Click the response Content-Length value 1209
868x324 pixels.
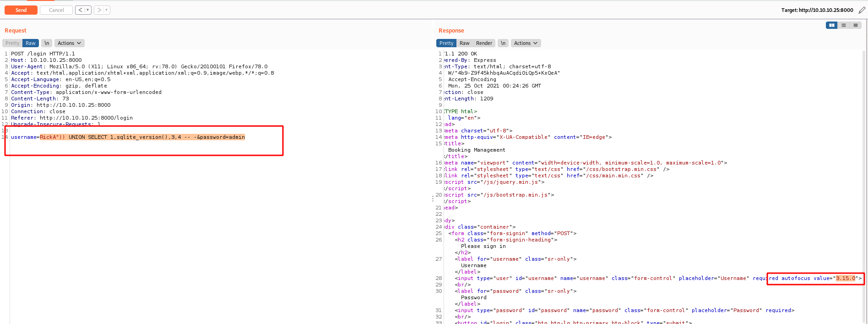click(x=487, y=99)
